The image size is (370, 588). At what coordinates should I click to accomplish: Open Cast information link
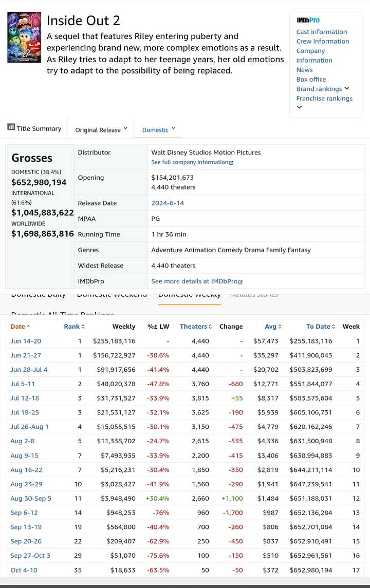(322, 32)
